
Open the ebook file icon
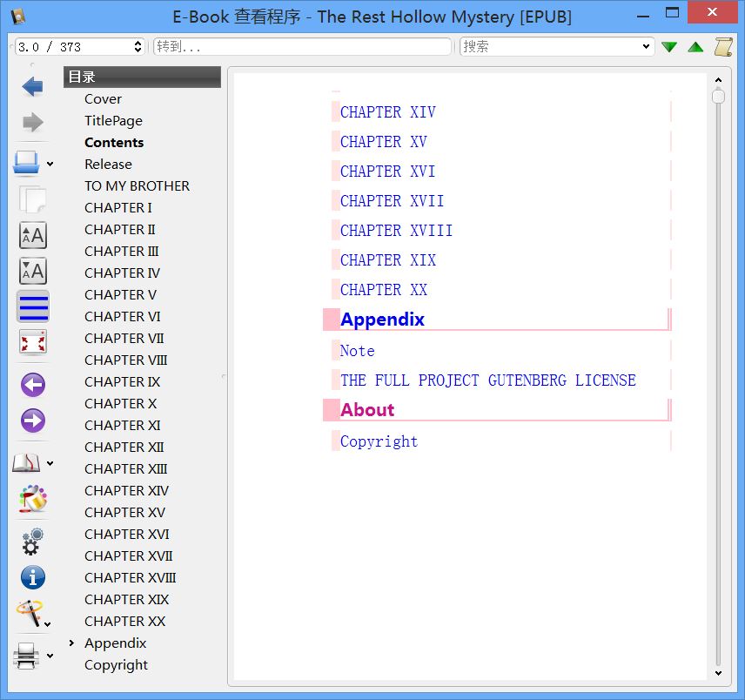pyautogui.click(x=27, y=164)
